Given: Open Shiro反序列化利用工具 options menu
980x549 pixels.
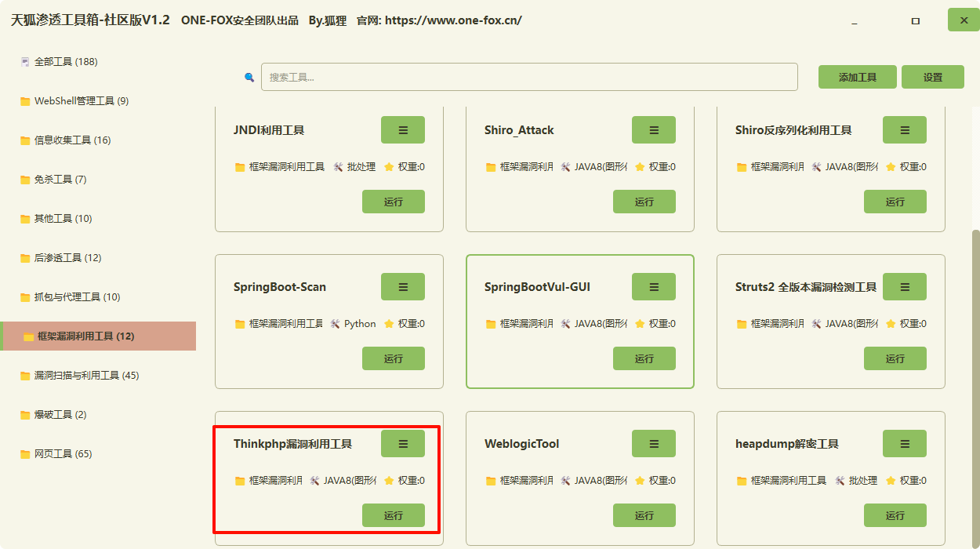Looking at the screenshot, I should [x=905, y=130].
